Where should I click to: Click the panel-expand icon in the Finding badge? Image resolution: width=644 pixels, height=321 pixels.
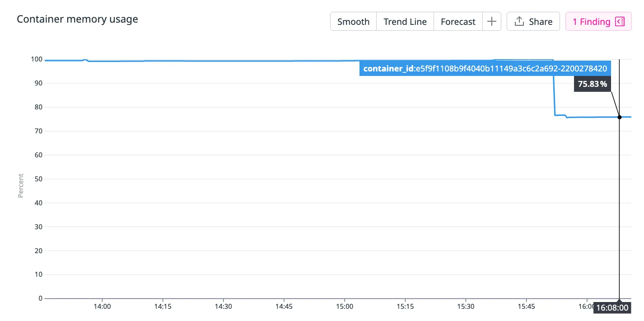pos(621,21)
